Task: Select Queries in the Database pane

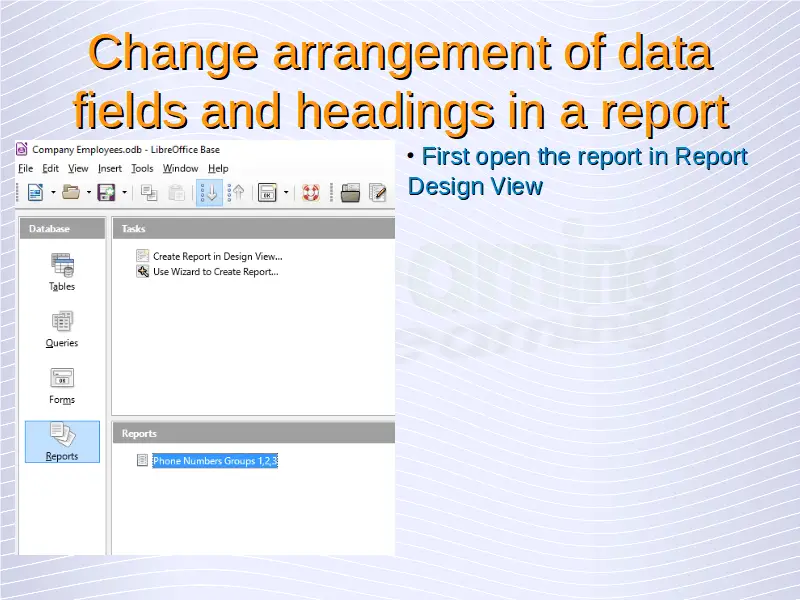Action: [62, 329]
